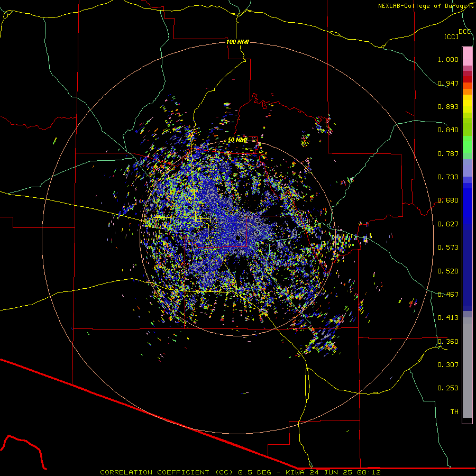Pick the gray swatch on the color bar

pyautogui.click(x=467, y=368)
